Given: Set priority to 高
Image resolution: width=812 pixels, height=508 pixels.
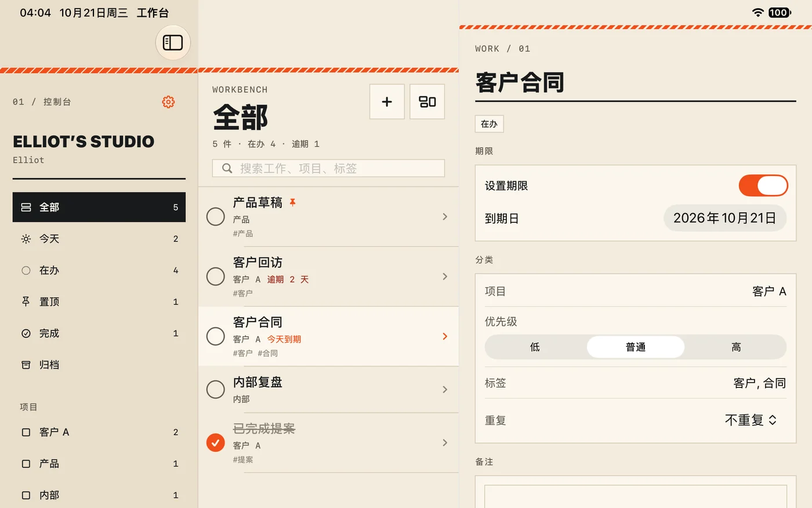Looking at the screenshot, I should point(736,347).
